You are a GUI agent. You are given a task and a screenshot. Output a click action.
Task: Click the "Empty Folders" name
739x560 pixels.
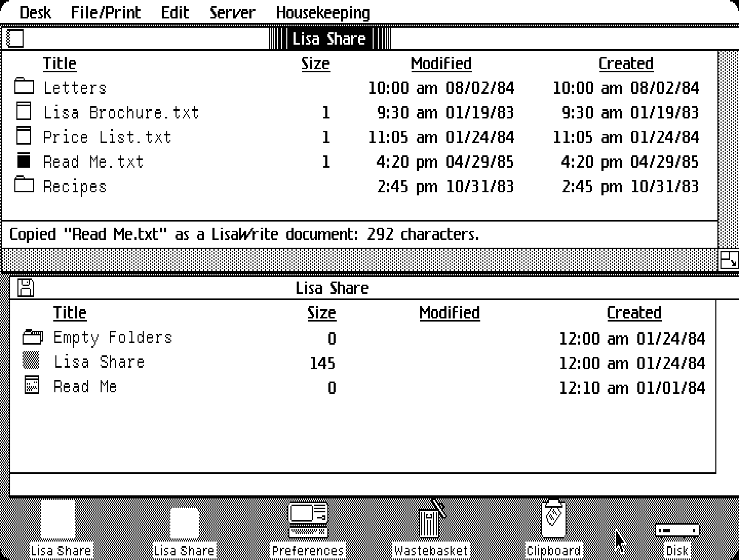tap(113, 337)
